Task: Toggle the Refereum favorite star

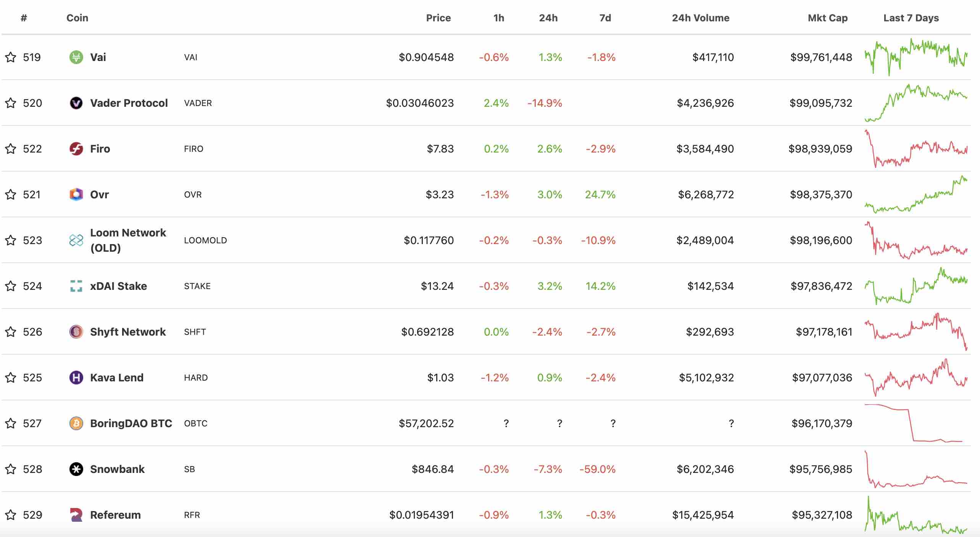Action: point(11,515)
